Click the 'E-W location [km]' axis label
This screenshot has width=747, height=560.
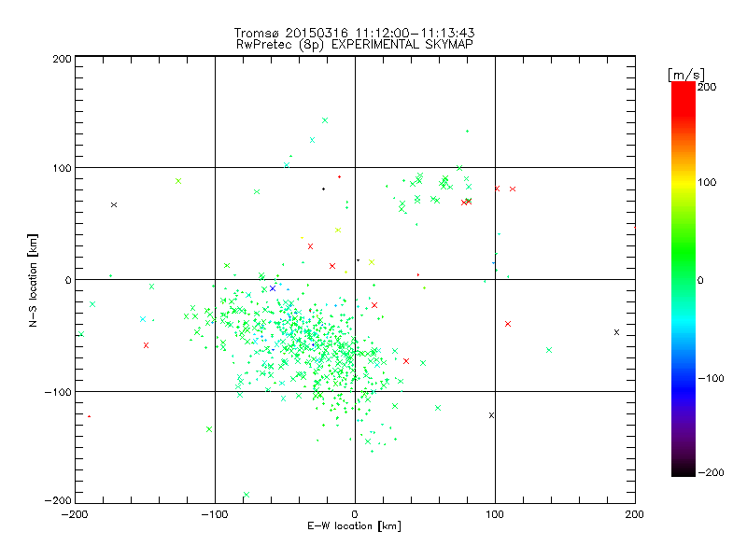[x=354, y=525]
